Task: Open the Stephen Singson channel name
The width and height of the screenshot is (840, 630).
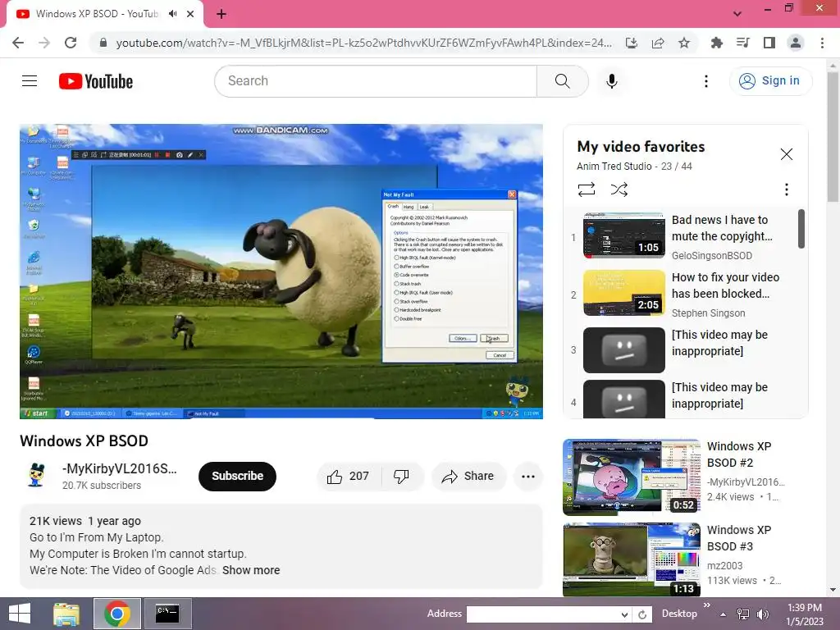Action: click(x=708, y=313)
